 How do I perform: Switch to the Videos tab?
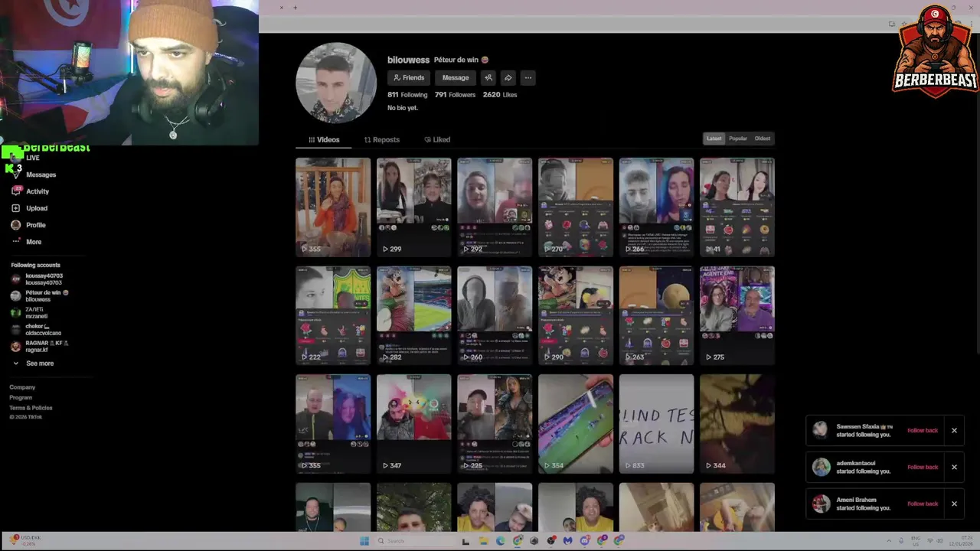pyautogui.click(x=324, y=139)
